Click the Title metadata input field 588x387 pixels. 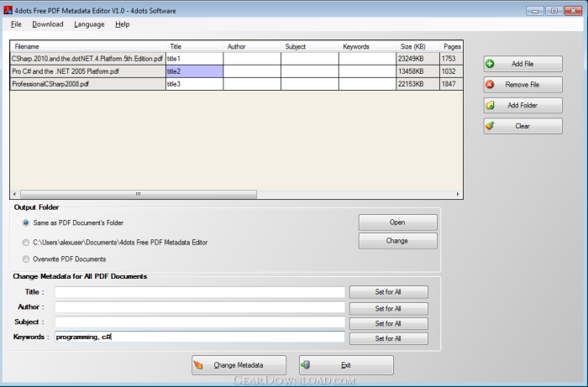coord(200,292)
